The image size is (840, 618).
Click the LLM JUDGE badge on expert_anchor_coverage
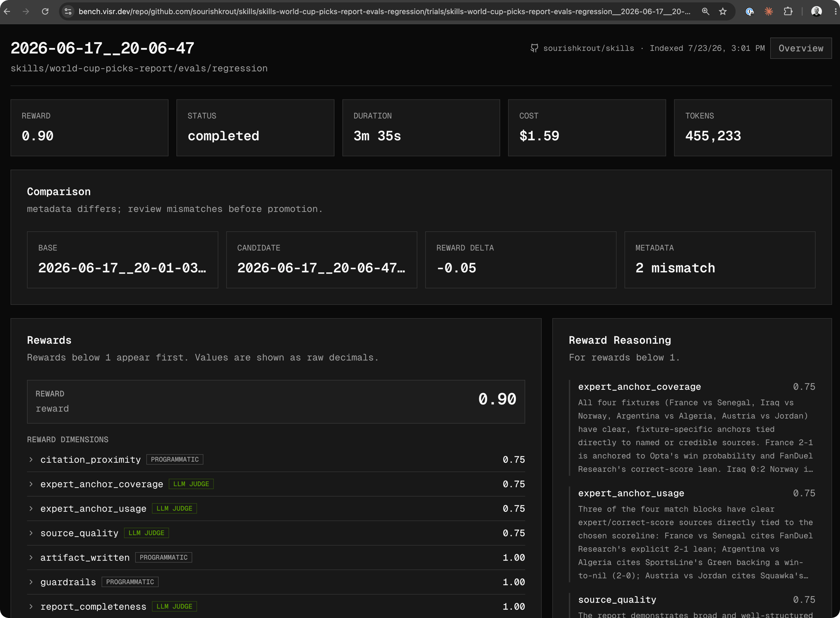(191, 484)
